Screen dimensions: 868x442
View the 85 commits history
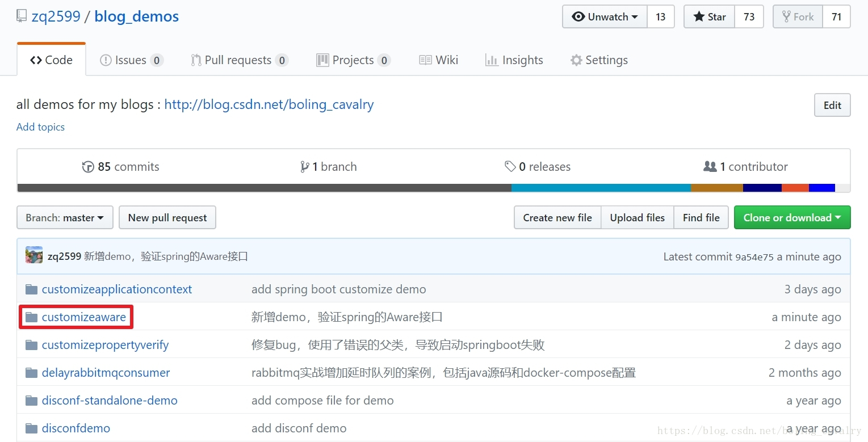tap(121, 167)
